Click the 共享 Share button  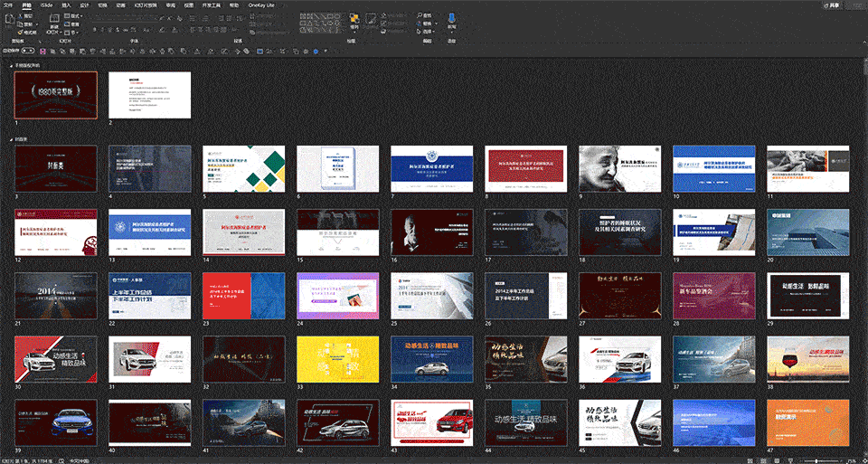832,5
